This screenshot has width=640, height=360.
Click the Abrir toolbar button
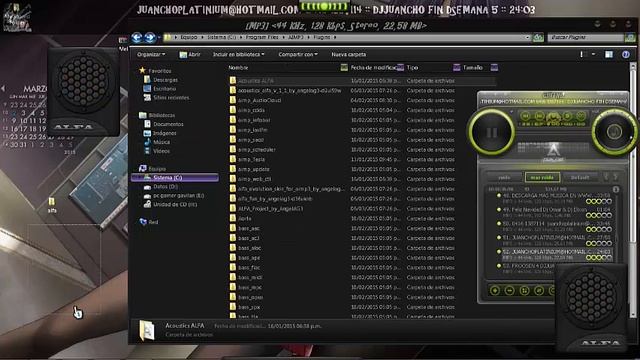[x=190, y=54]
